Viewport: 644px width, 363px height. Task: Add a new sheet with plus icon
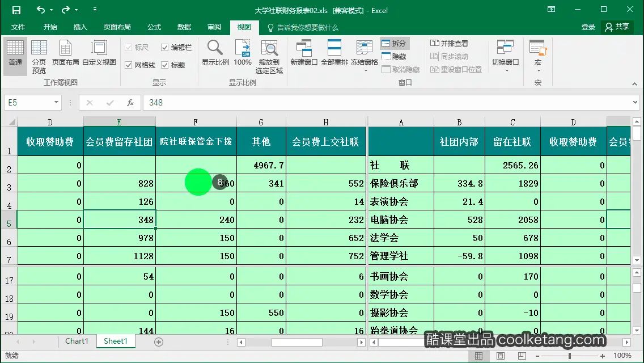(159, 342)
